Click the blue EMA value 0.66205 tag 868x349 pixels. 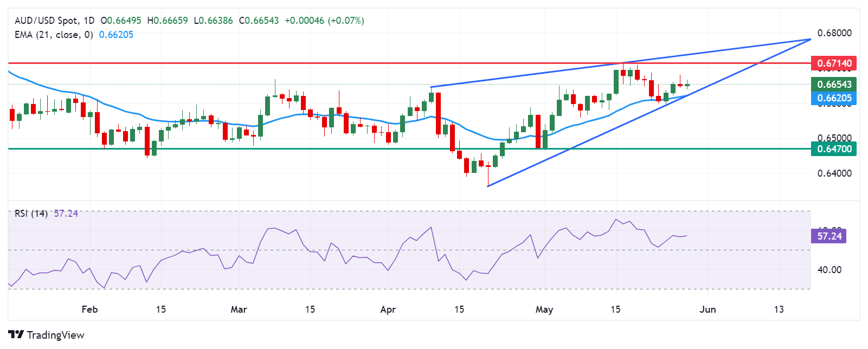click(834, 98)
